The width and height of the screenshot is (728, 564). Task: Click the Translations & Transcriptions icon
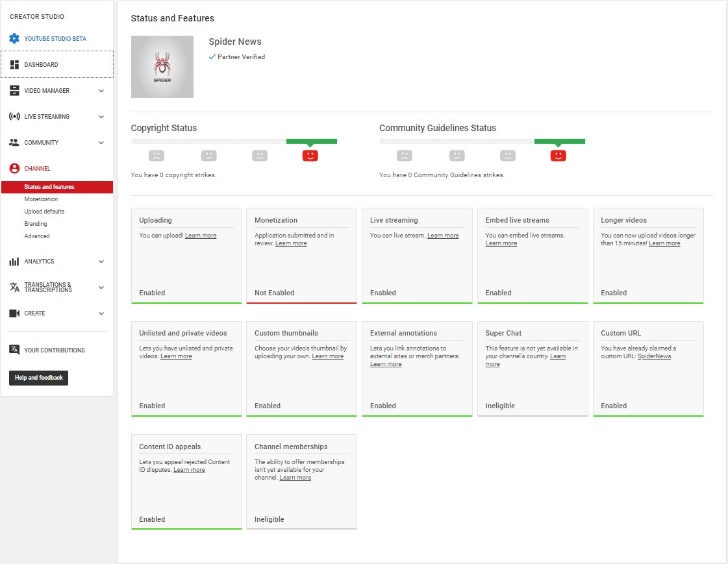(14, 288)
